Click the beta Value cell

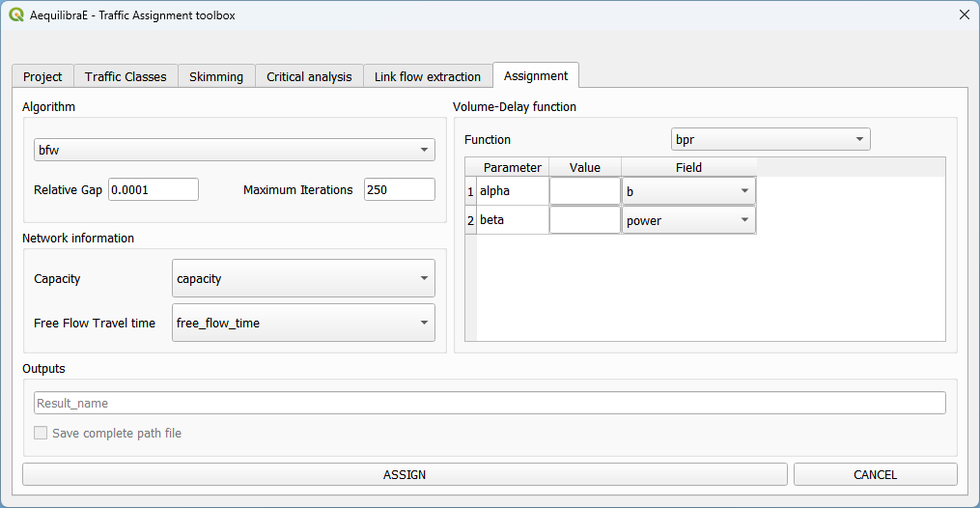[x=585, y=220]
